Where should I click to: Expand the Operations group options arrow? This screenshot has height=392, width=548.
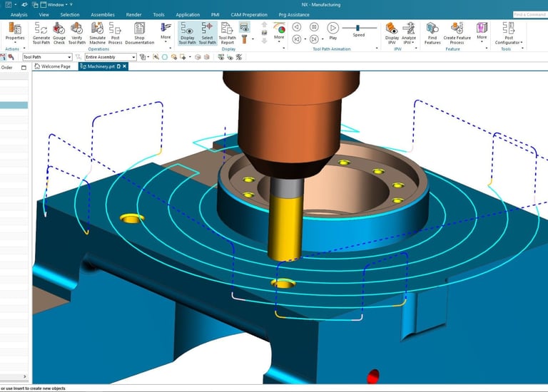click(x=171, y=48)
